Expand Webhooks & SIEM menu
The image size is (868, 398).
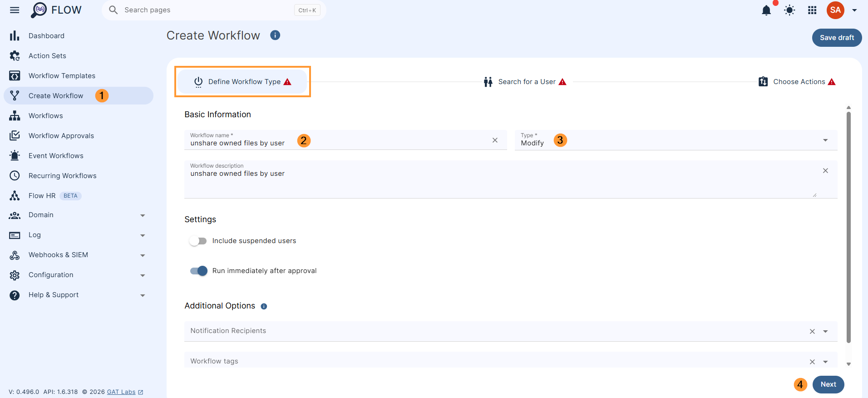143,255
